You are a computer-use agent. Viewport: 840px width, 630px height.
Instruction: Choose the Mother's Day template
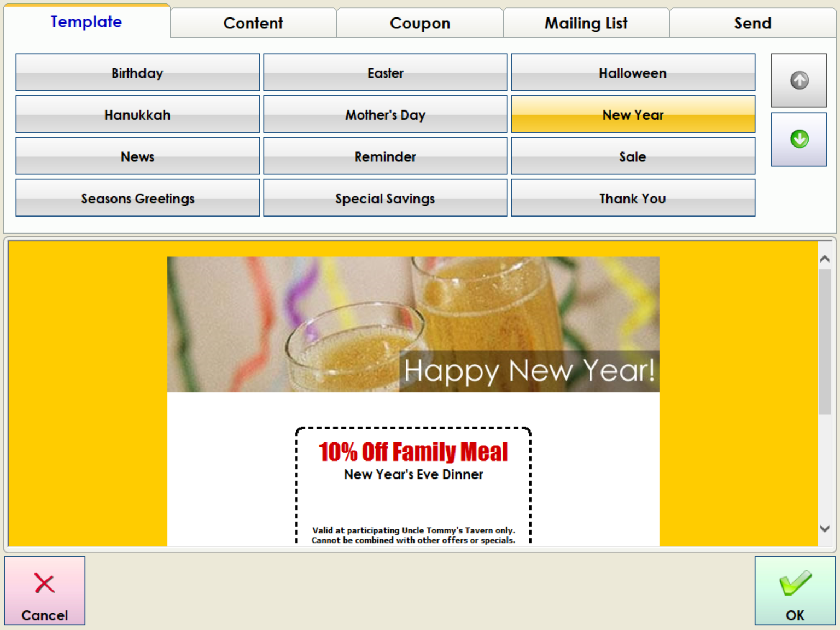pos(385,114)
